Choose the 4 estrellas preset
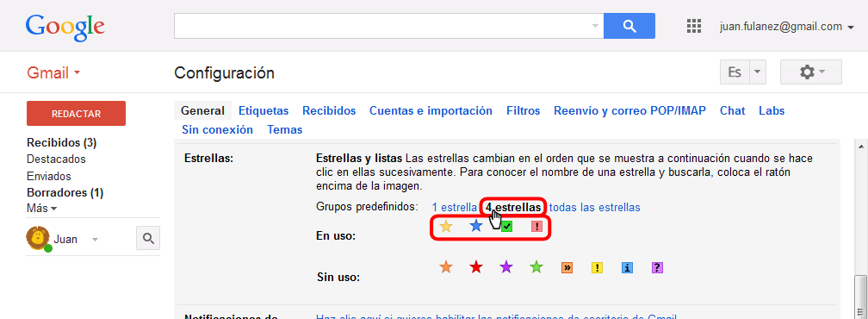This screenshot has height=319, width=868. 513,207
